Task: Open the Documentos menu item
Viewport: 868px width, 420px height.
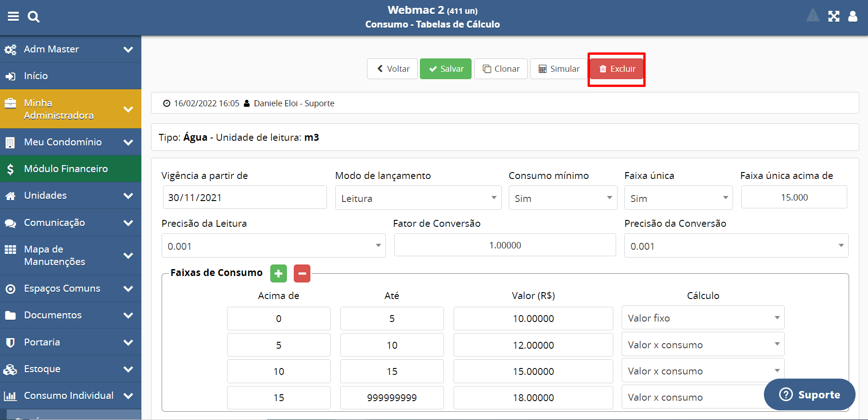Action: (x=70, y=315)
